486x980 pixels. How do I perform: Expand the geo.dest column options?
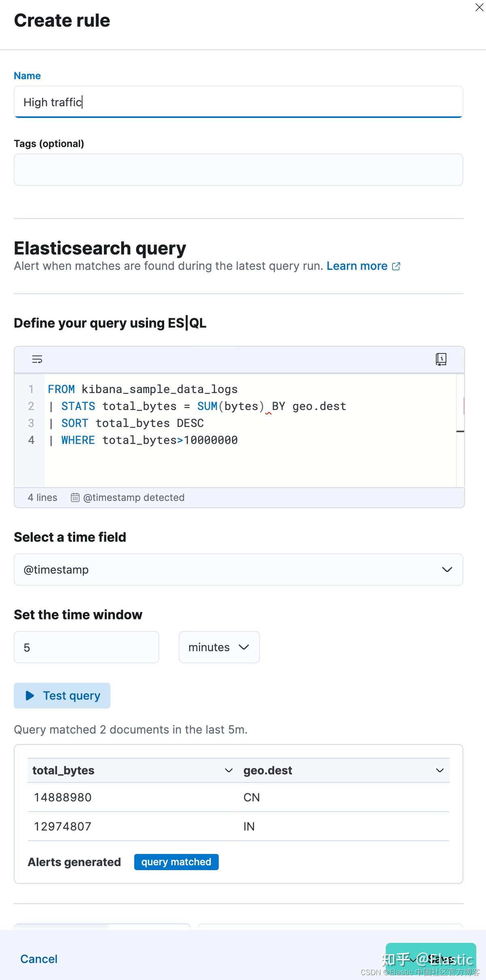pos(440,770)
